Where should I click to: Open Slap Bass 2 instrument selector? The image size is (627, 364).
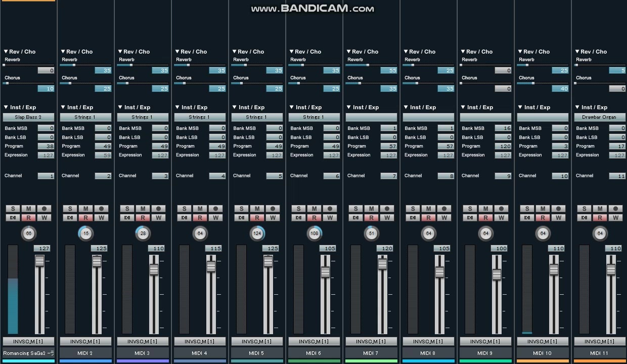(28, 117)
